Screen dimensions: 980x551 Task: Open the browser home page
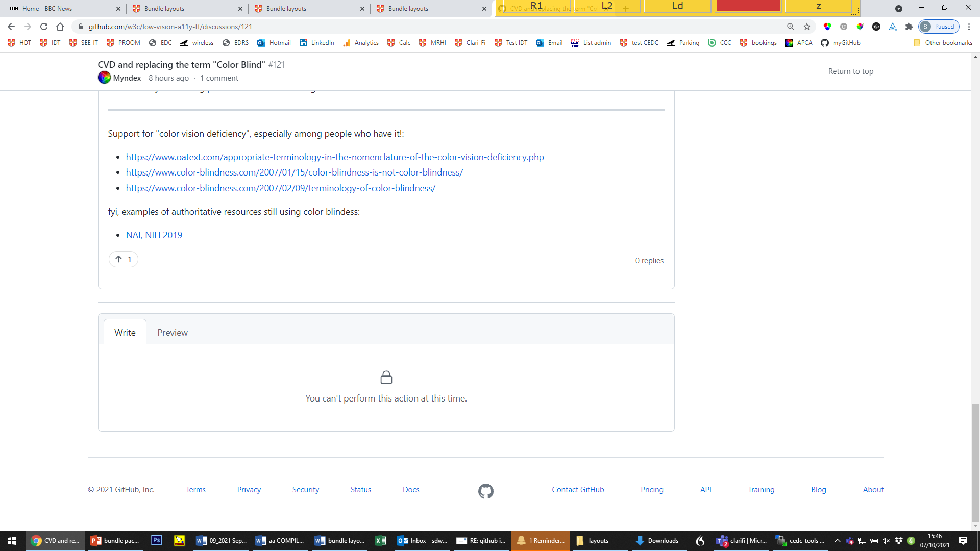[60, 27]
